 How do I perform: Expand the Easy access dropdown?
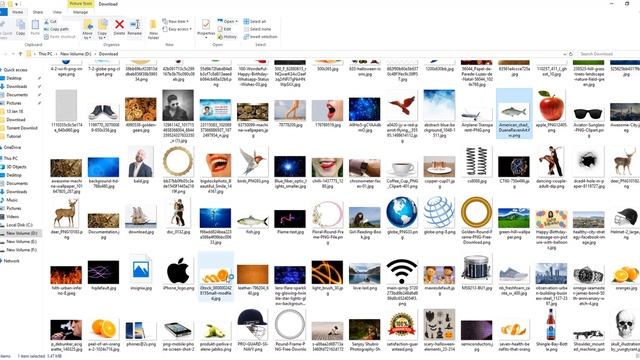pyautogui.click(x=177, y=29)
